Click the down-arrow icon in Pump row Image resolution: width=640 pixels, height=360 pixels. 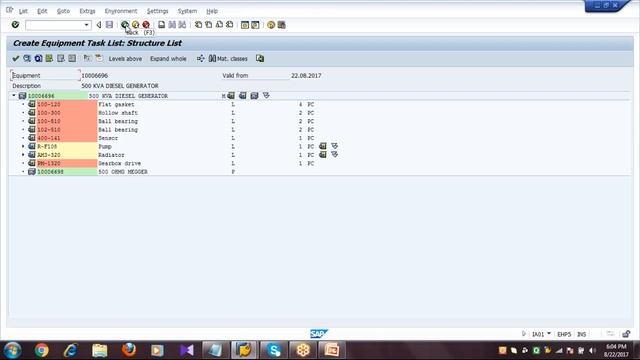point(334,146)
